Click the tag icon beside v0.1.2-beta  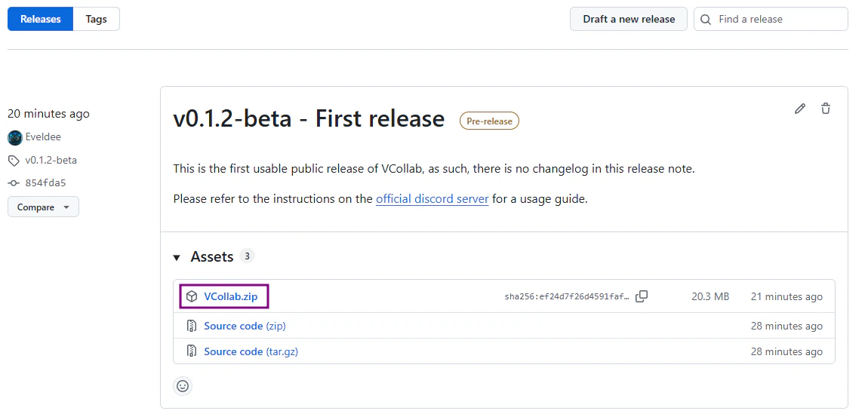point(14,161)
